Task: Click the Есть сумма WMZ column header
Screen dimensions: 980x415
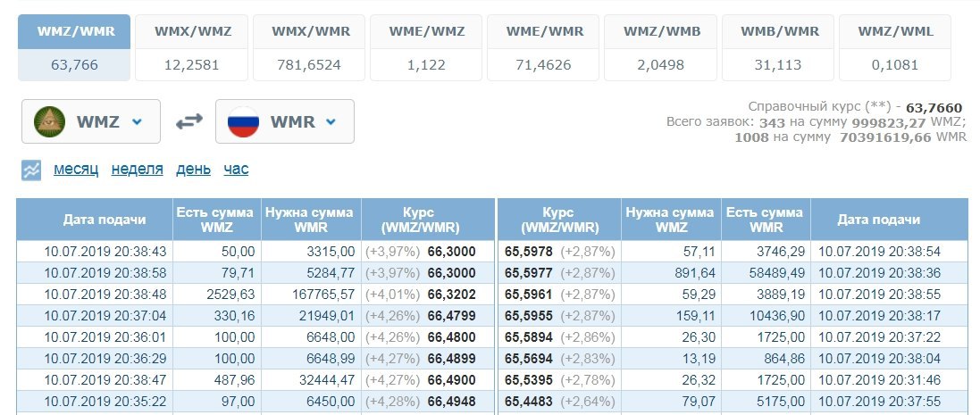Action: [217, 220]
